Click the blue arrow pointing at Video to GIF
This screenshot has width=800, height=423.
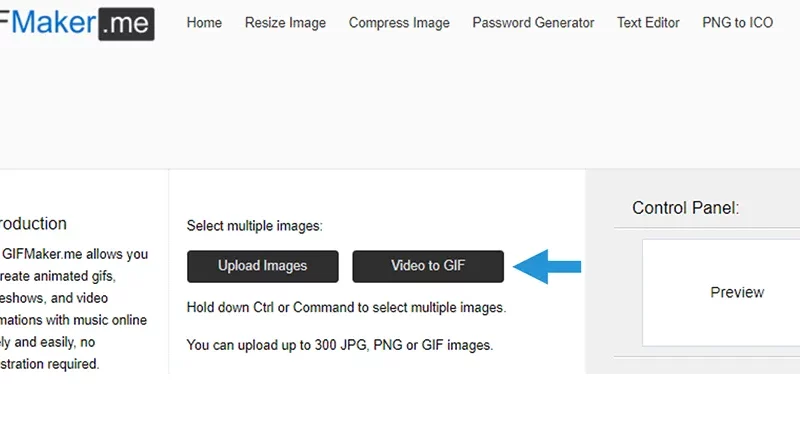(547, 266)
